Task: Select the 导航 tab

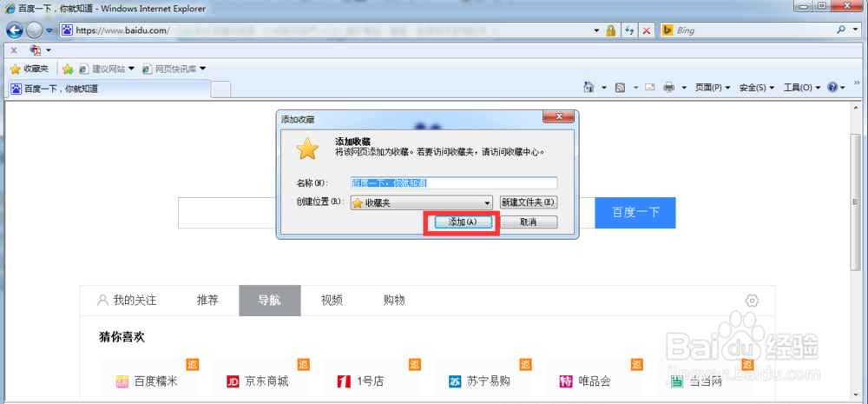Action: 270,301
